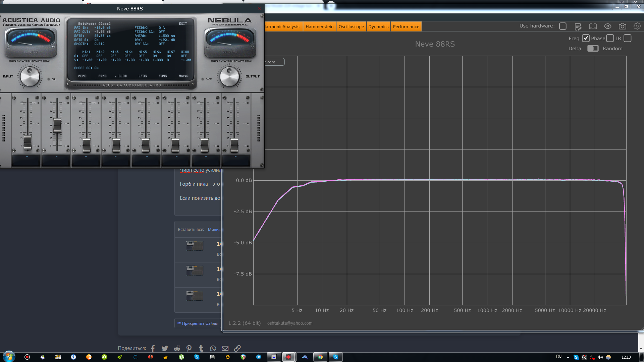Open the Windows Start orb
The image size is (644, 362).
9,357
